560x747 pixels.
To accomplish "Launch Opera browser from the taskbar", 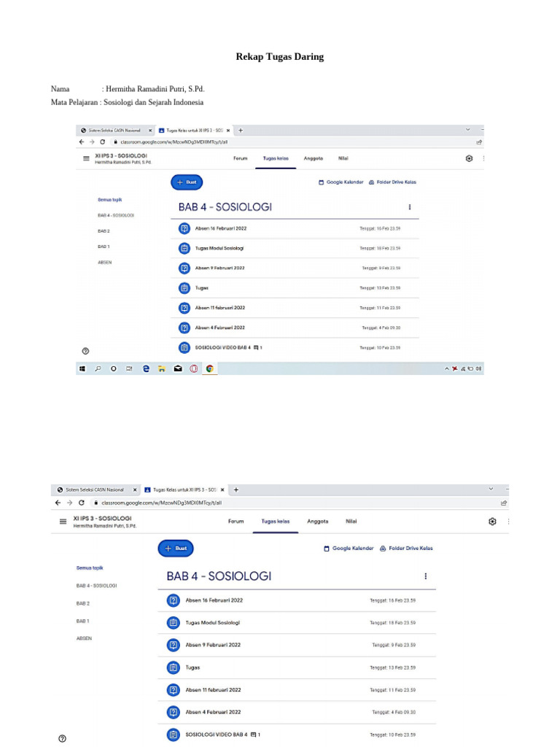I will coord(194,368).
